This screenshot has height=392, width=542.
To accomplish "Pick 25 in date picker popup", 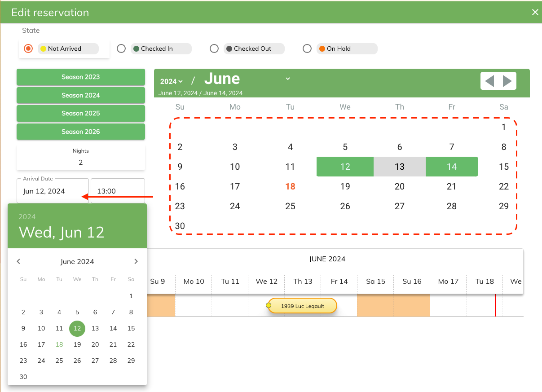I will click(59, 361).
